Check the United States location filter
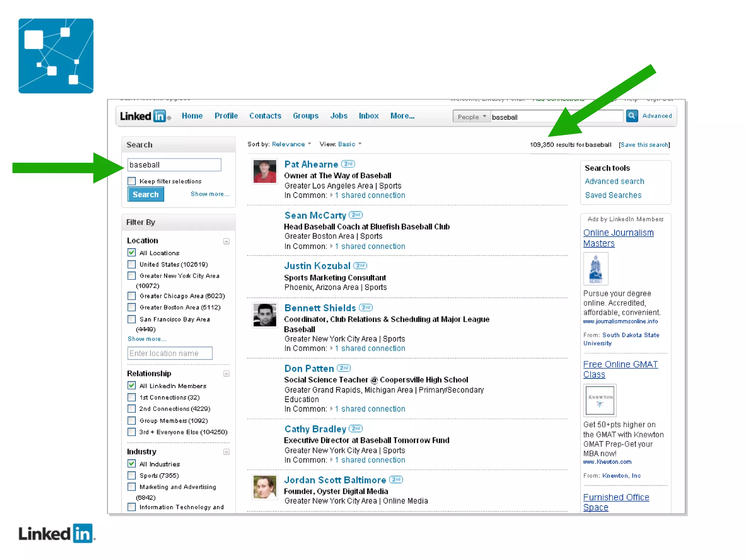 tap(132, 264)
